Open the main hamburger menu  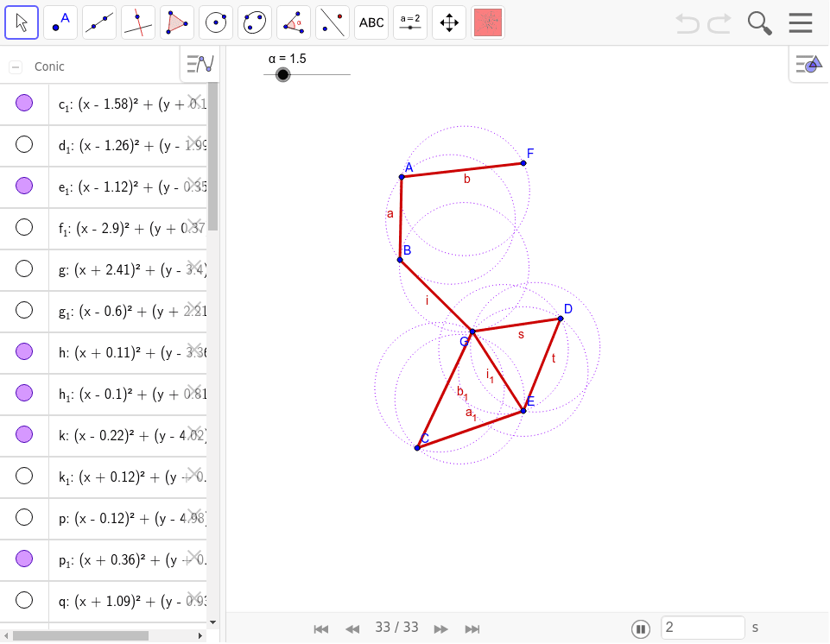pos(801,22)
